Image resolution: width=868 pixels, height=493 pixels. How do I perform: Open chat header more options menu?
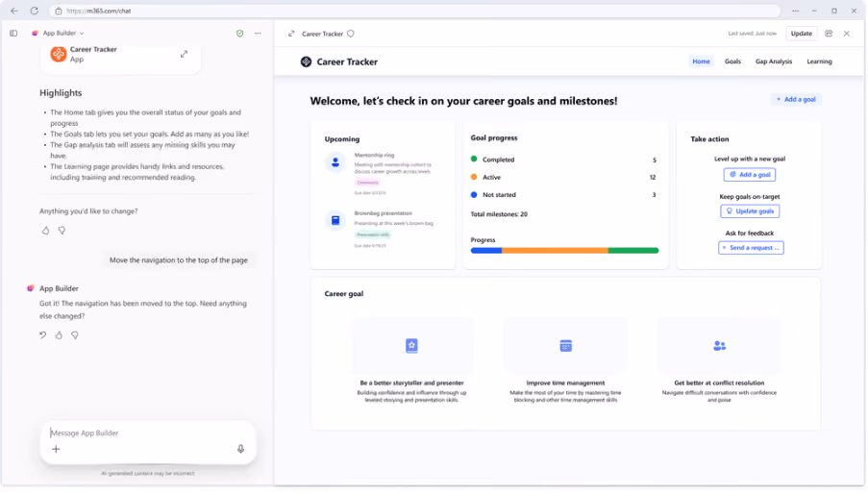(258, 34)
